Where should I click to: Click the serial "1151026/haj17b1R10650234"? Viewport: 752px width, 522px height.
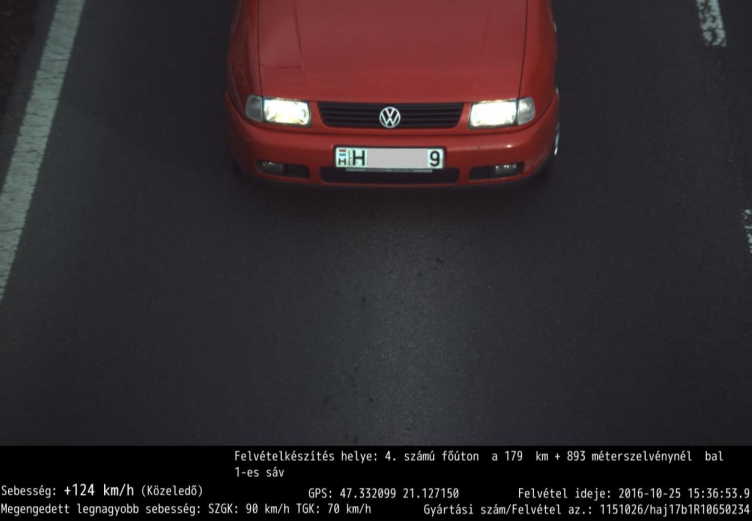675,510
